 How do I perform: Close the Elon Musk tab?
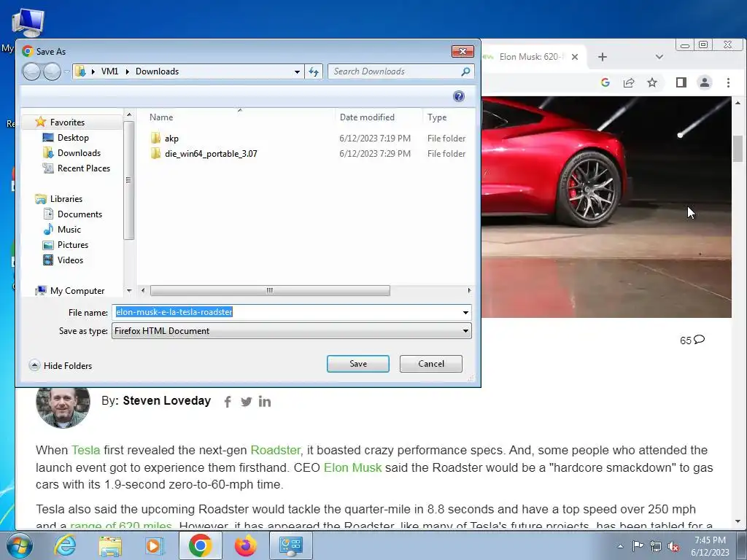(575, 57)
